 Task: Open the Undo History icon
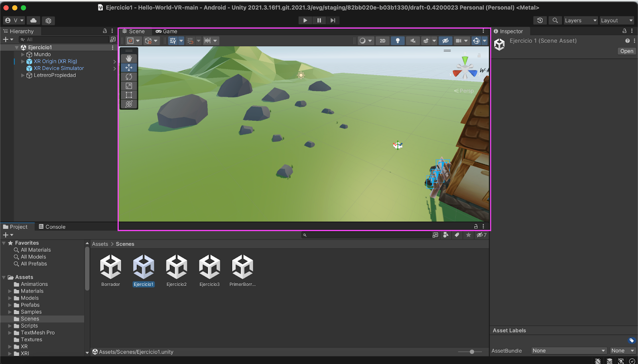click(x=540, y=20)
